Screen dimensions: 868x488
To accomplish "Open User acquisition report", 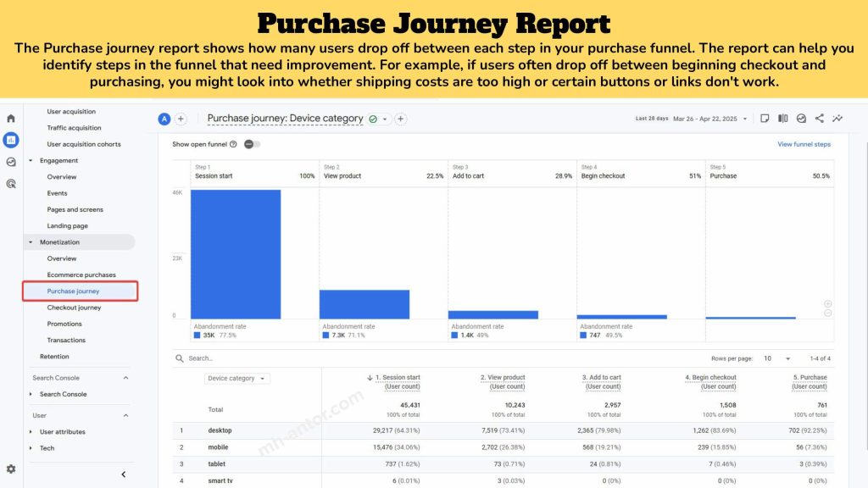I will pyautogui.click(x=71, y=112).
